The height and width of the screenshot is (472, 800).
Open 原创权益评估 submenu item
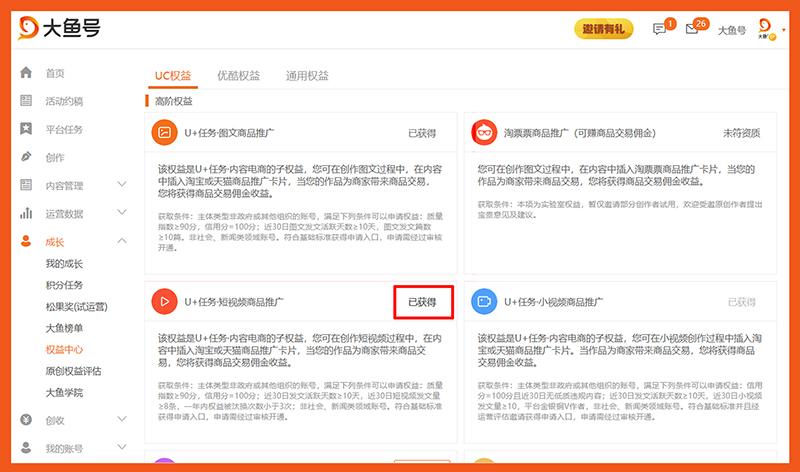pos(73,371)
